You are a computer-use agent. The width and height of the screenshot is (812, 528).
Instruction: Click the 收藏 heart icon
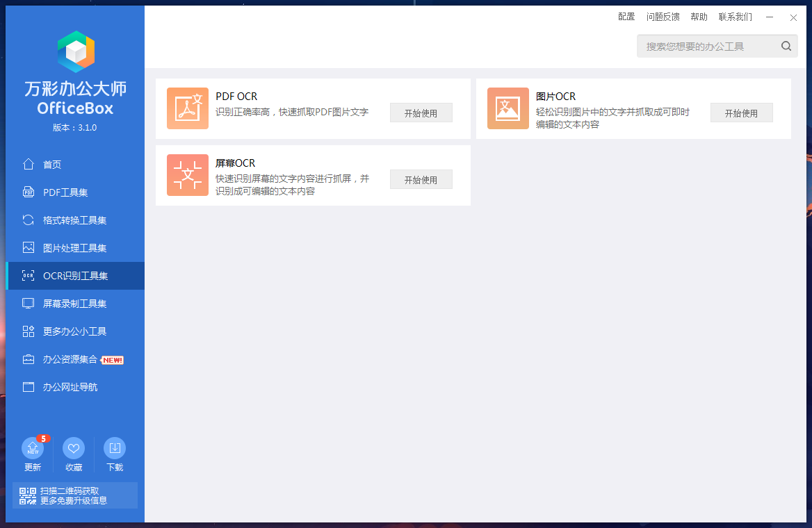[x=74, y=448]
